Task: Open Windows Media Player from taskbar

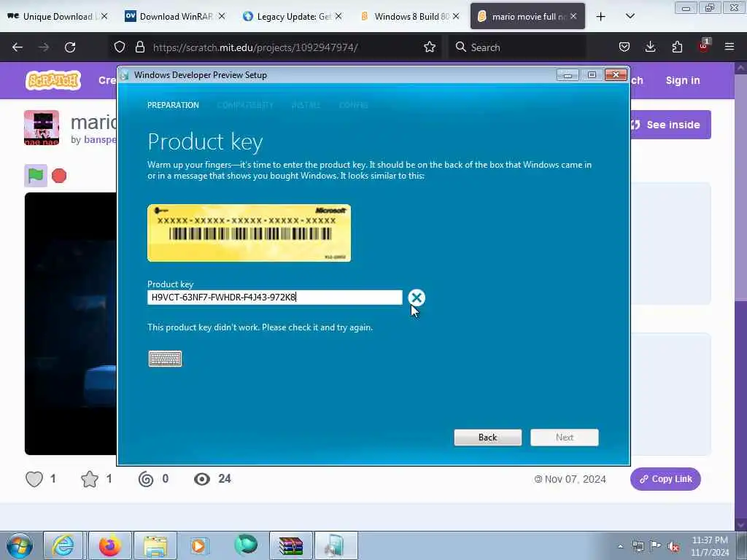Action: pos(199,545)
